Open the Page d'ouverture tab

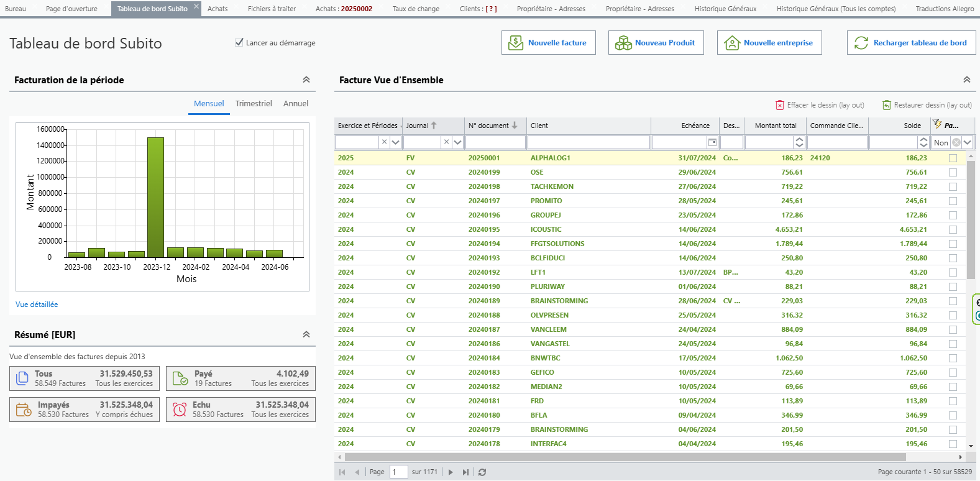[x=71, y=9]
